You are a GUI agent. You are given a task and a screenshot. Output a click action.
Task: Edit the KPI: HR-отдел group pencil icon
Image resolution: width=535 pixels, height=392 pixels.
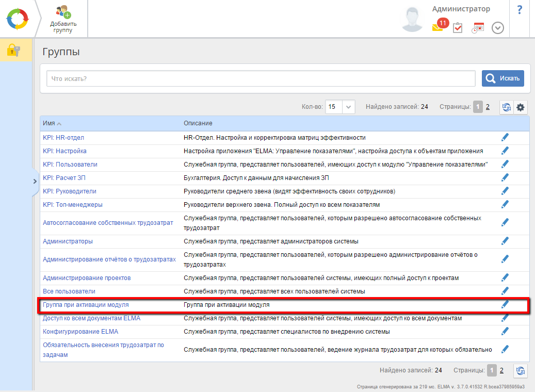pyautogui.click(x=505, y=138)
